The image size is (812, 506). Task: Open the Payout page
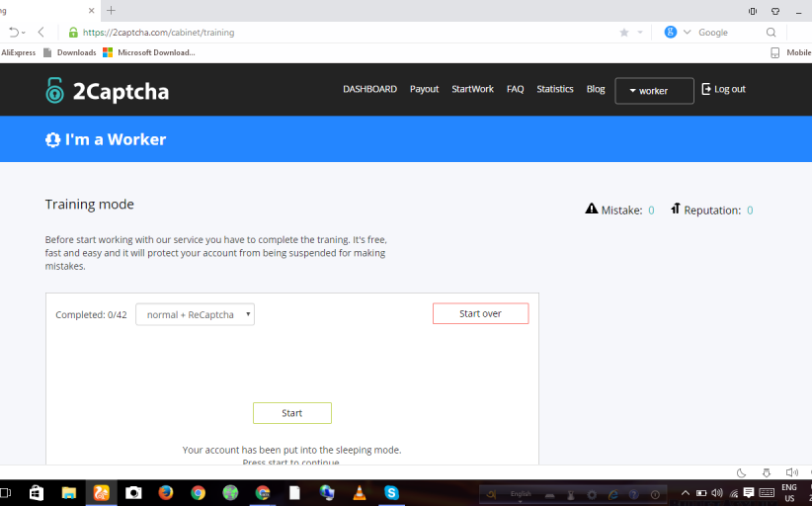(x=424, y=89)
